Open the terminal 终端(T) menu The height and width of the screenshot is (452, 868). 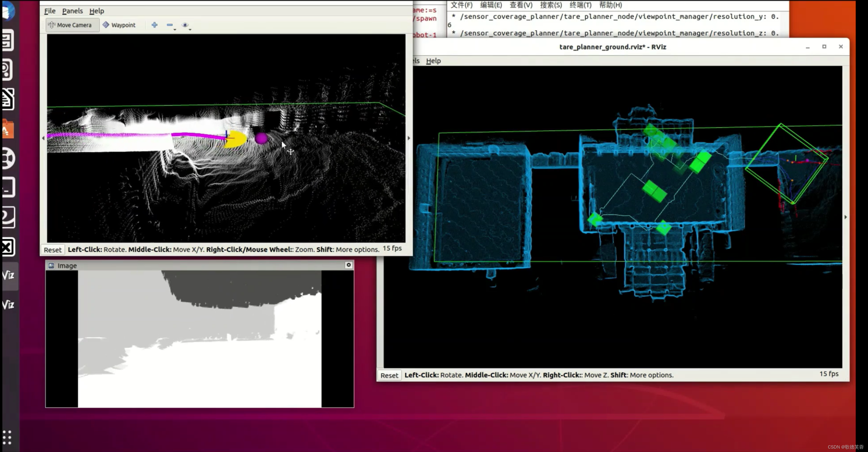pos(580,5)
